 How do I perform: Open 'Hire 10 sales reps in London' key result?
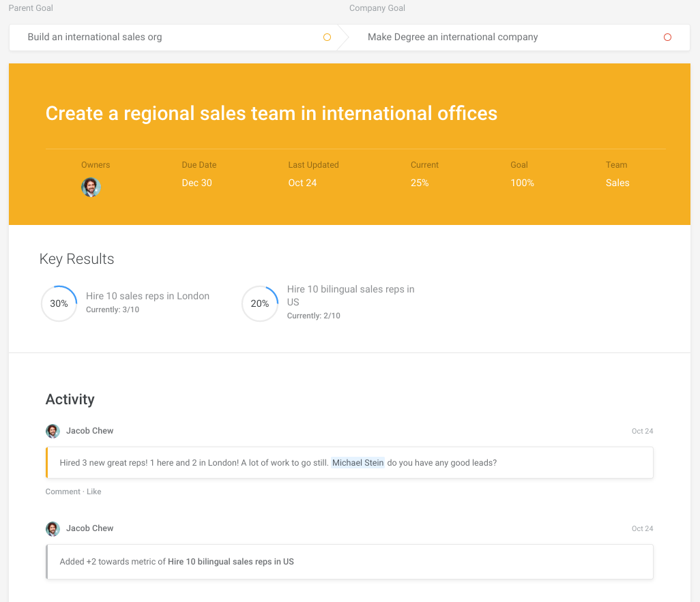tap(147, 296)
